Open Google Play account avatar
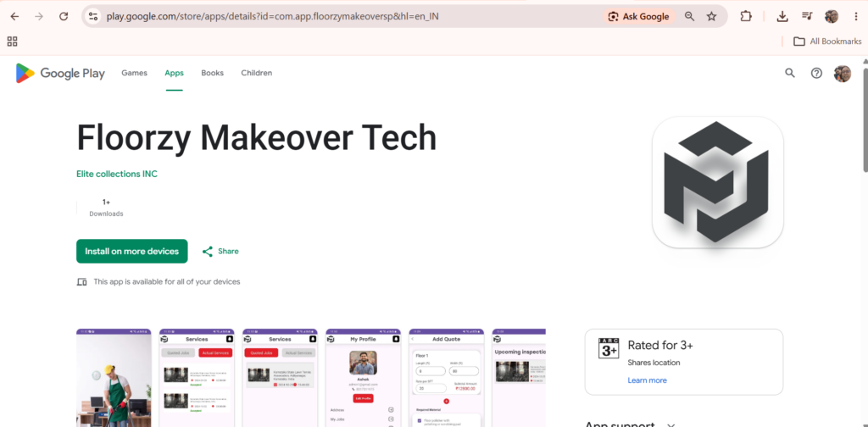This screenshot has width=868, height=427. click(x=843, y=73)
